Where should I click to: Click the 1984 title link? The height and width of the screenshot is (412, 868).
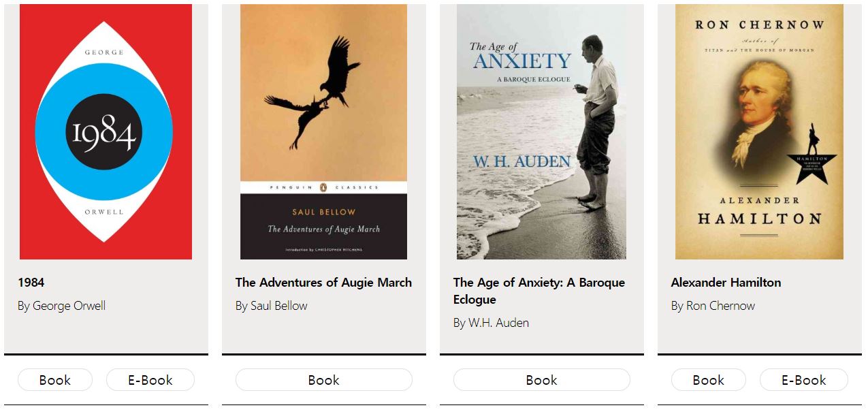click(x=31, y=283)
